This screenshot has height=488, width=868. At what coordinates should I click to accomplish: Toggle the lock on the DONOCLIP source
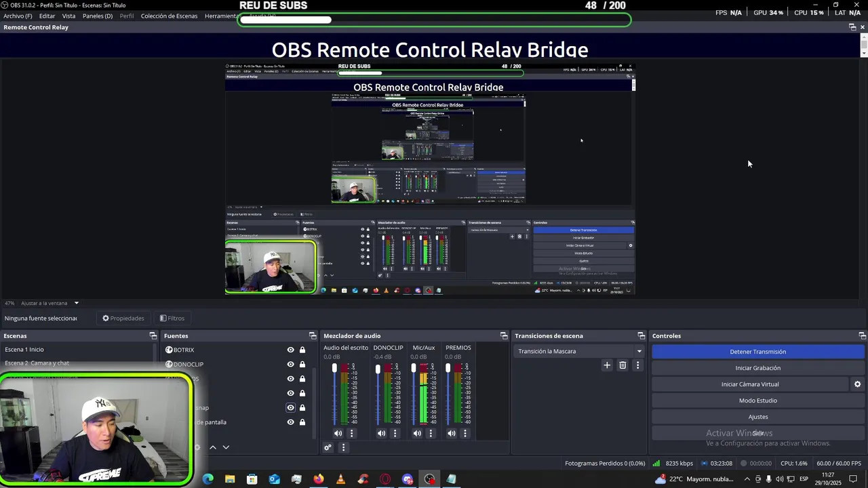pyautogui.click(x=302, y=364)
